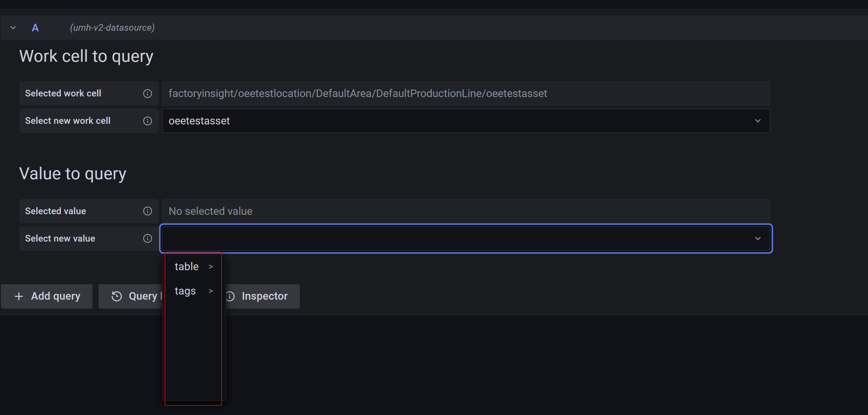868x415 pixels.
Task: Click the plus icon on Add query
Action: coord(19,296)
